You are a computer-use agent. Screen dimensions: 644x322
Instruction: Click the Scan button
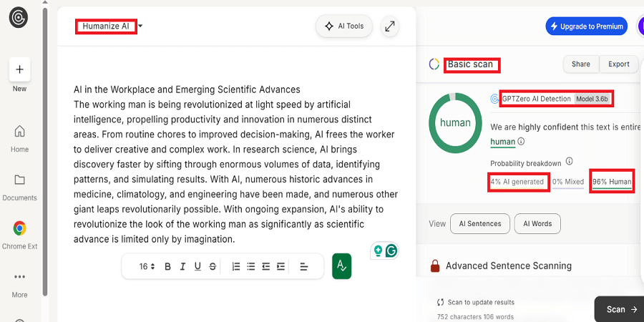click(620, 309)
